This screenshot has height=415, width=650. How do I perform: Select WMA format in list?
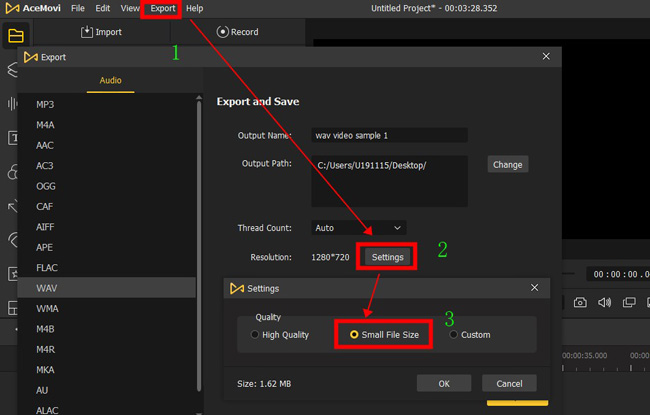[107, 308]
